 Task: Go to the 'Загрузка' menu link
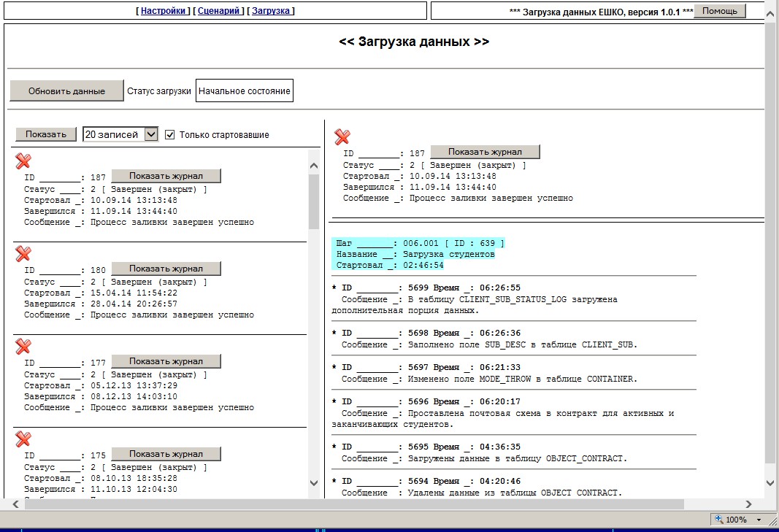coord(271,11)
